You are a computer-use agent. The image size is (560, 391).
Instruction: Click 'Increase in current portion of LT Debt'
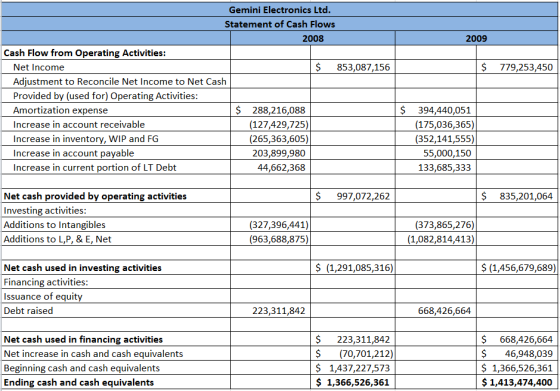point(95,167)
